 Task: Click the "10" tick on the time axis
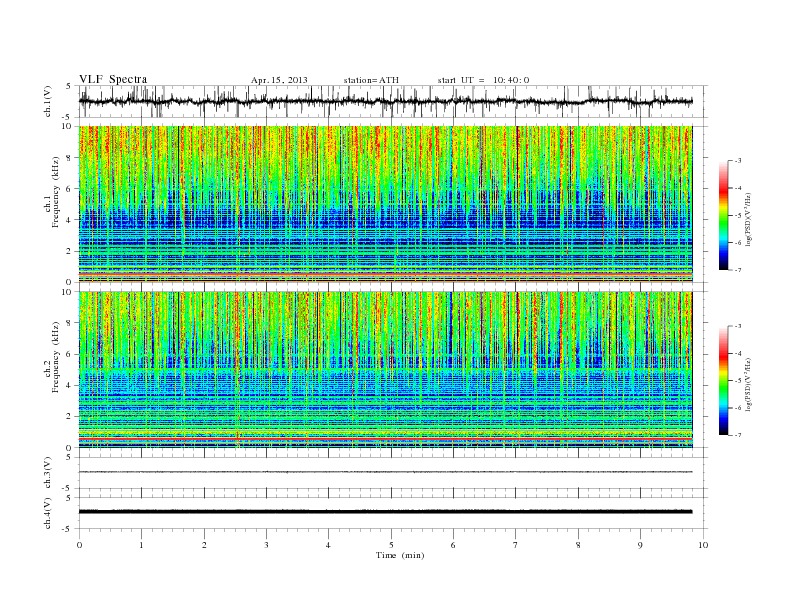pos(703,545)
